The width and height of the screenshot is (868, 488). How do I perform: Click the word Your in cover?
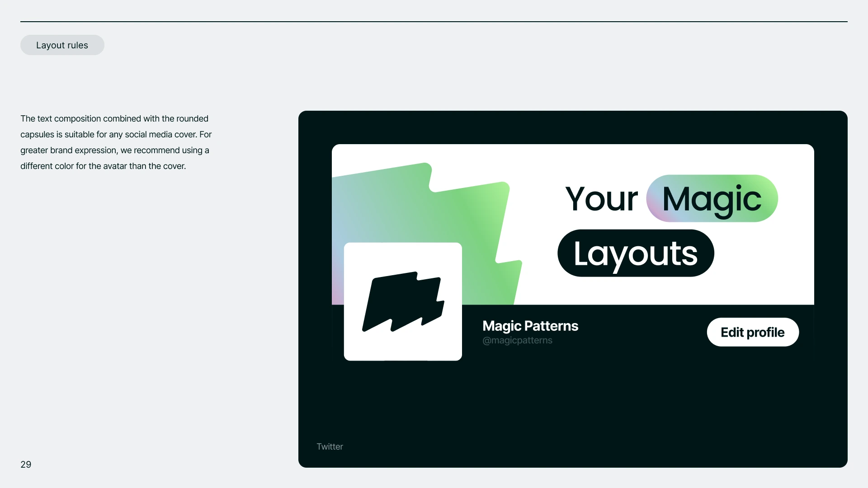601,199
